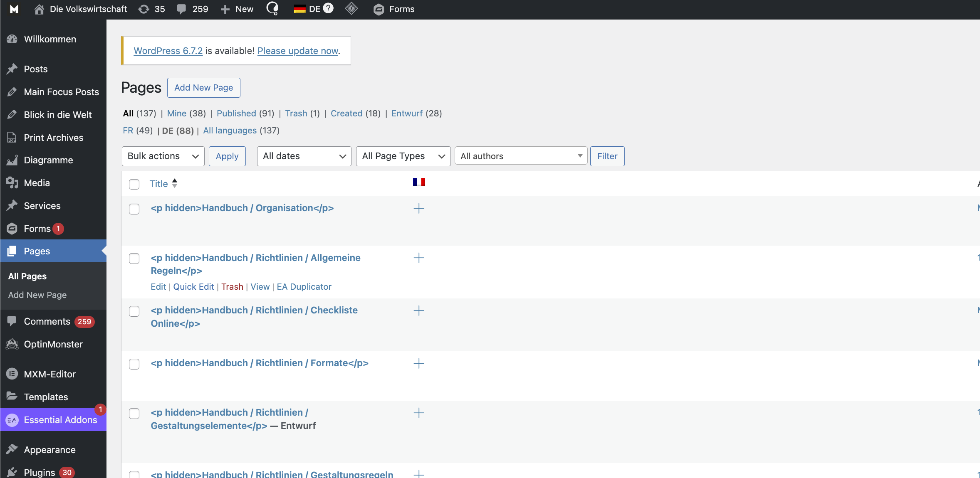The width and height of the screenshot is (980, 478).
Task: Check the box for Handbuch / Organisation page
Action: coord(134,209)
